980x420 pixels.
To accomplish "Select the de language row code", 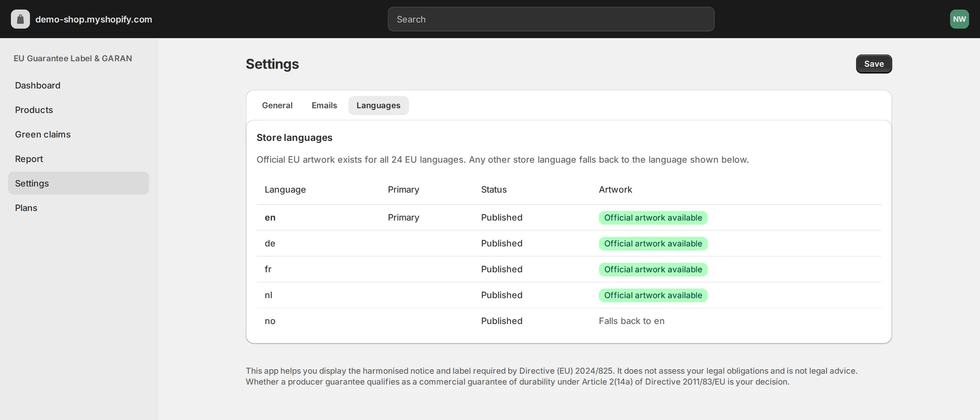I will pos(270,244).
